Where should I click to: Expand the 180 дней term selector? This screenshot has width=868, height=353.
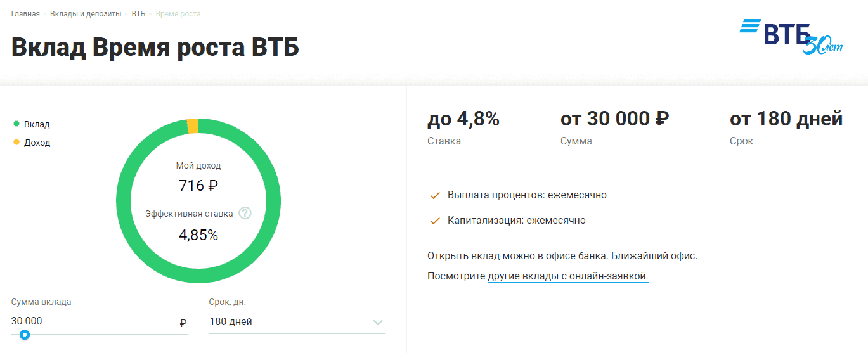(x=285, y=322)
